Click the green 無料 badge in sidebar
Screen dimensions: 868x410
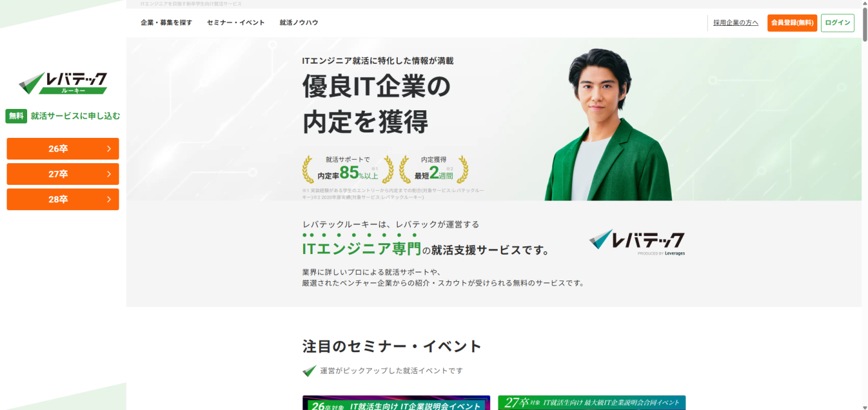tap(16, 116)
